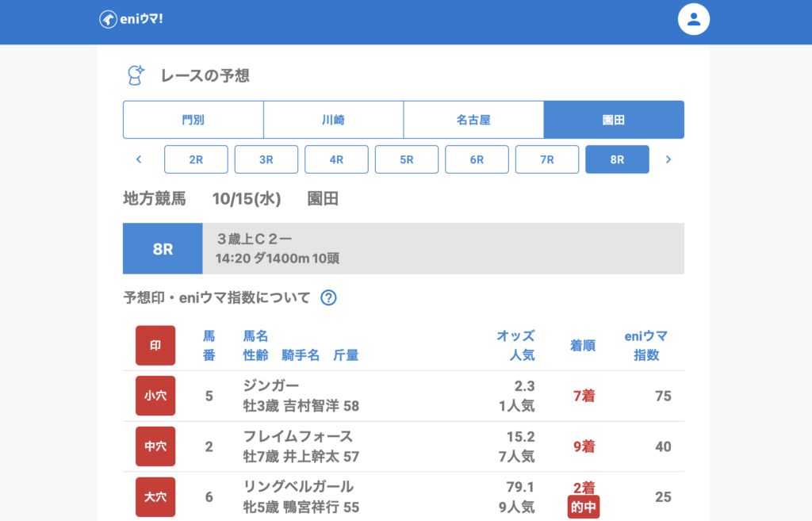Choose race 2R
Viewport: 812px width, 521px height.
coord(196,159)
